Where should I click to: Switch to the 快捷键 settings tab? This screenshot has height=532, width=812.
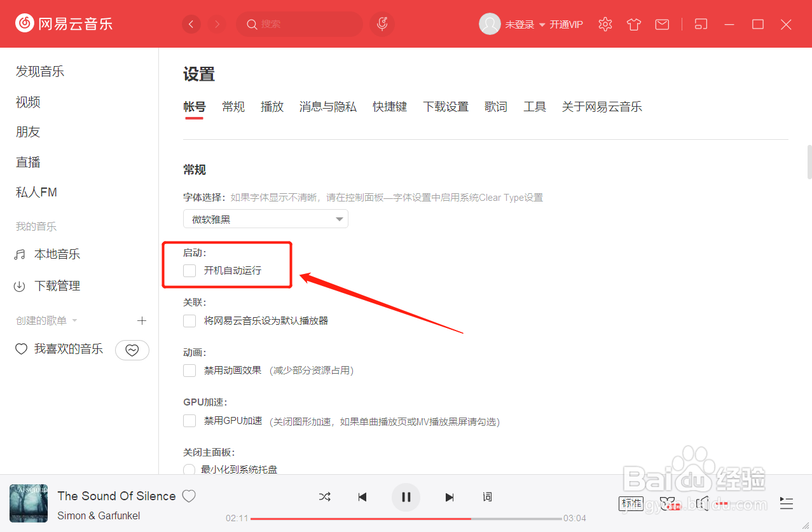(389, 106)
